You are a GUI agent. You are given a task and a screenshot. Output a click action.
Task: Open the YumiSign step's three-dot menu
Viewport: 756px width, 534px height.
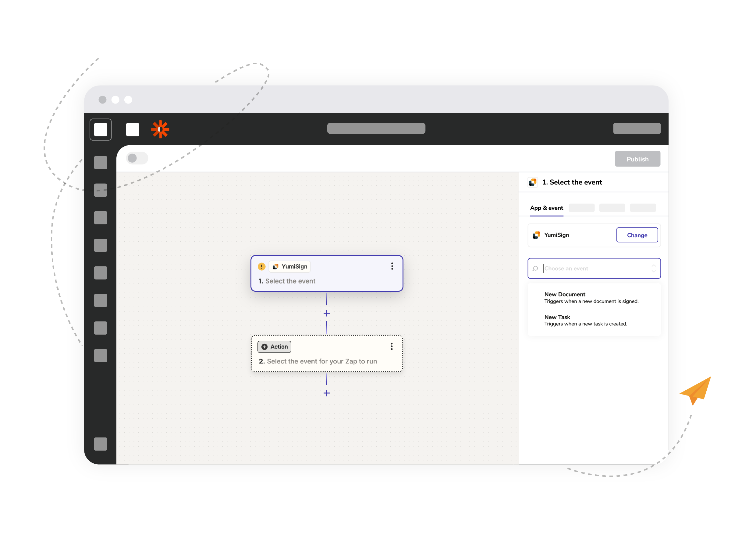click(392, 266)
